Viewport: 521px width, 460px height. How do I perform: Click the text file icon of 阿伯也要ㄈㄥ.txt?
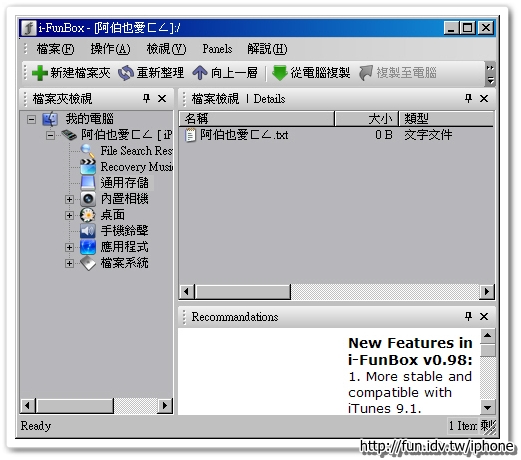[190, 135]
